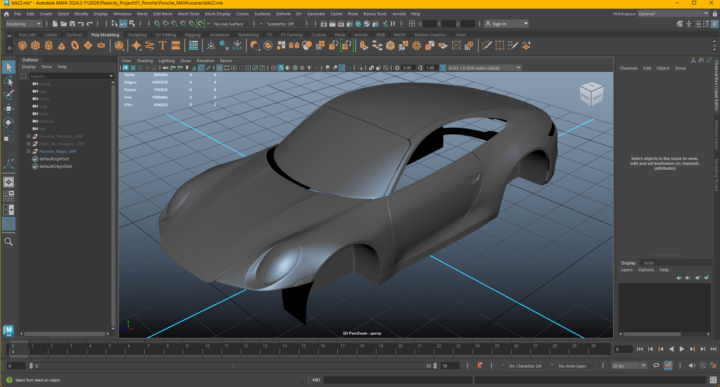
Task: Toggle loop playback button
Action: (x=656, y=366)
